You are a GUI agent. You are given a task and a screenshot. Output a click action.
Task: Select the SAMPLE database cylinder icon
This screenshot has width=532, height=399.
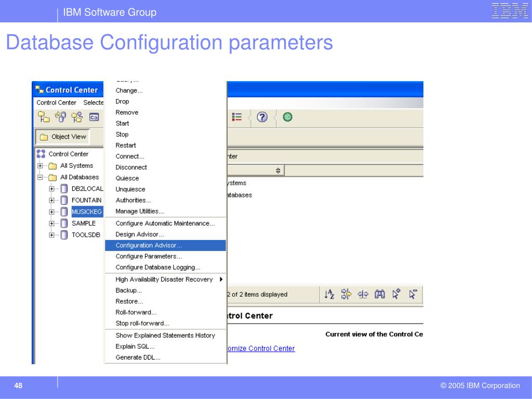click(64, 223)
